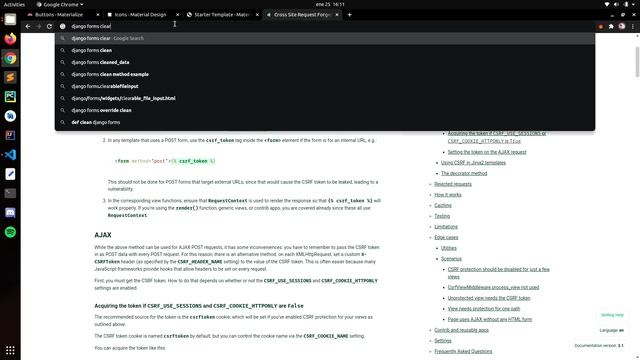Open Documentation version 3.1 selector
This screenshot has width=640, height=360.
[x=599, y=346]
